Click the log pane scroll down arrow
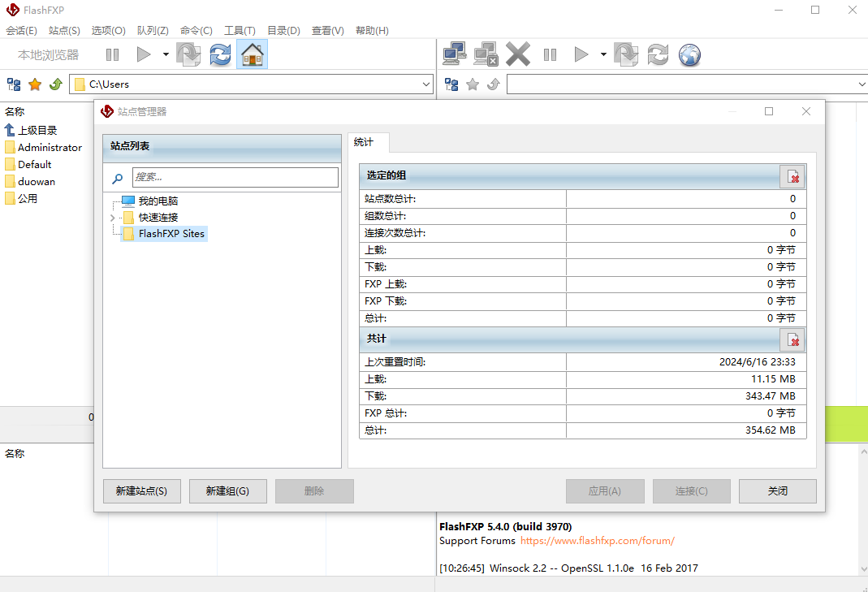Viewport: 868px width, 592px height. [863, 569]
